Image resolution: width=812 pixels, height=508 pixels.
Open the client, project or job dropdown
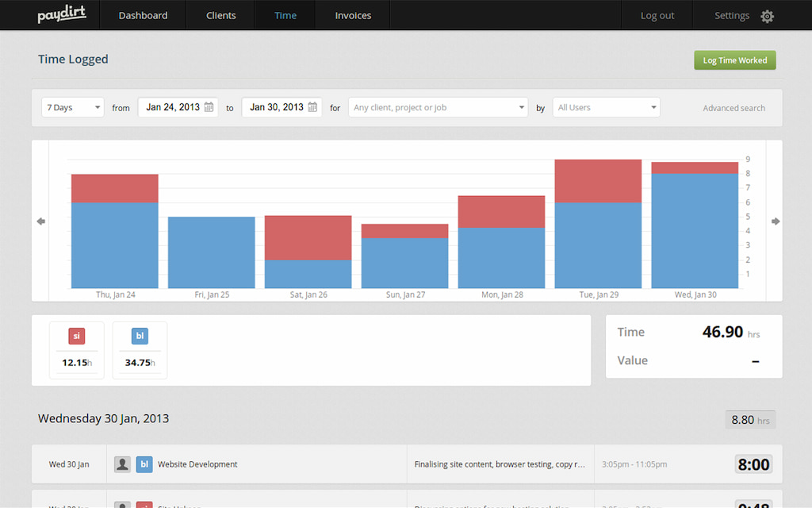click(x=438, y=107)
